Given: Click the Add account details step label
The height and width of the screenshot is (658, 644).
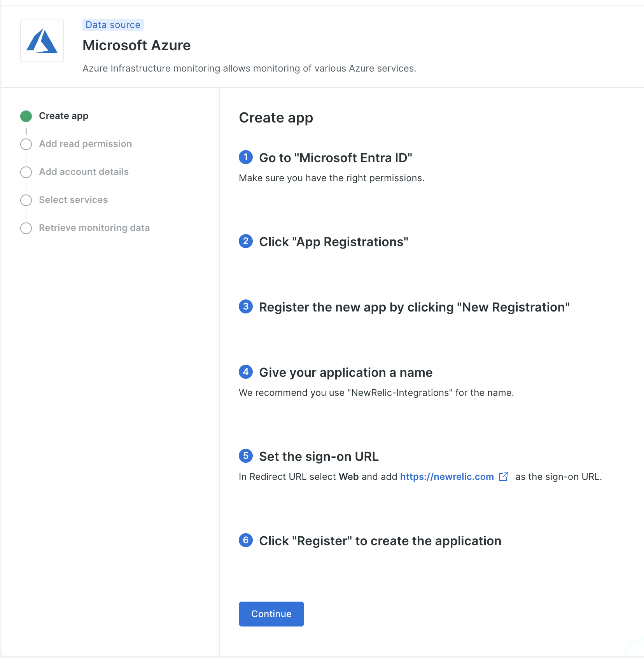Looking at the screenshot, I should click(84, 172).
